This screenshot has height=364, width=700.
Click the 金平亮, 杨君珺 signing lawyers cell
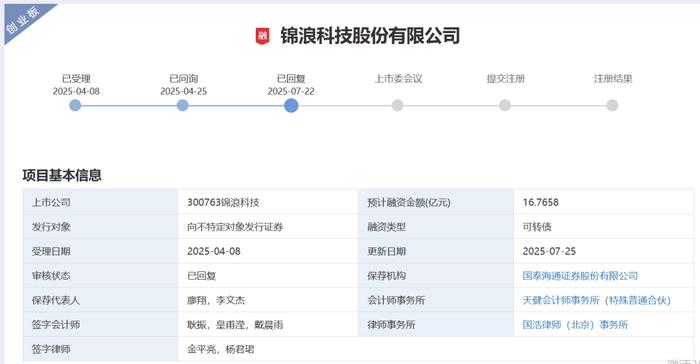pyautogui.click(x=436, y=349)
